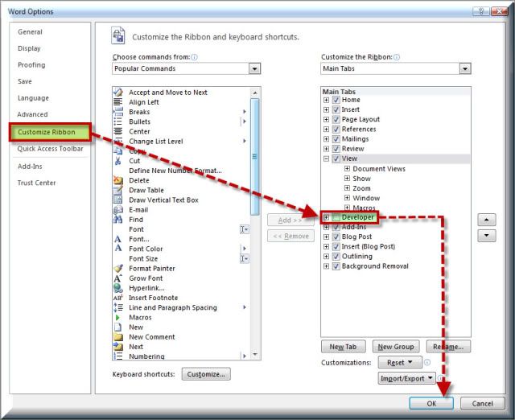
Task: Uncheck the Insert tab checkbox
Action: pos(336,109)
